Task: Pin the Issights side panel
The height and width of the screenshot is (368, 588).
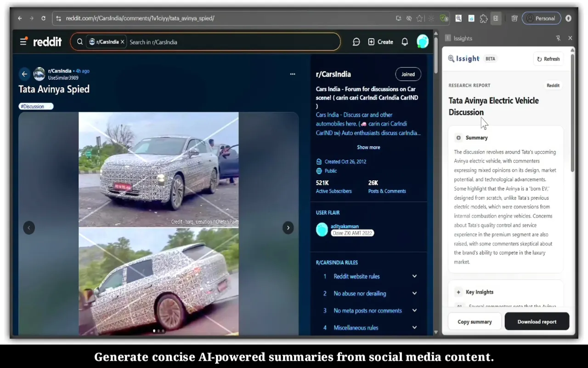Action: tap(558, 38)
